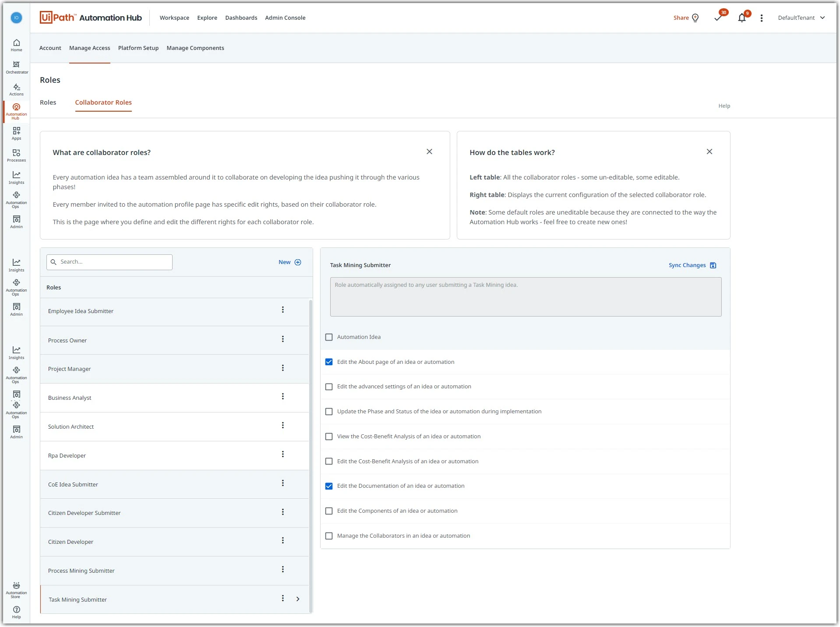Click the Share button
840x627 pixels.
686,18
